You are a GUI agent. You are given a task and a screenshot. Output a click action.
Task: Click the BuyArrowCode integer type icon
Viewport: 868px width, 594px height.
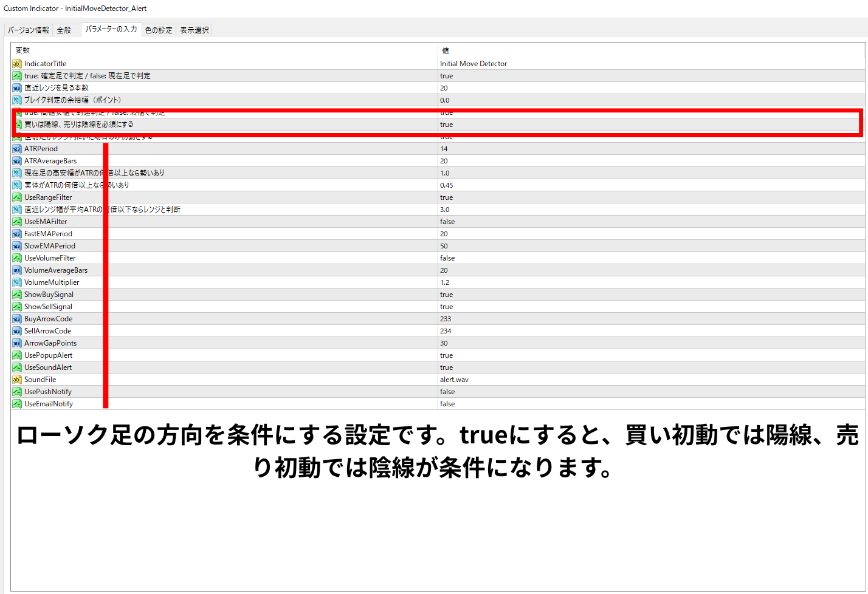click(17, 319)
